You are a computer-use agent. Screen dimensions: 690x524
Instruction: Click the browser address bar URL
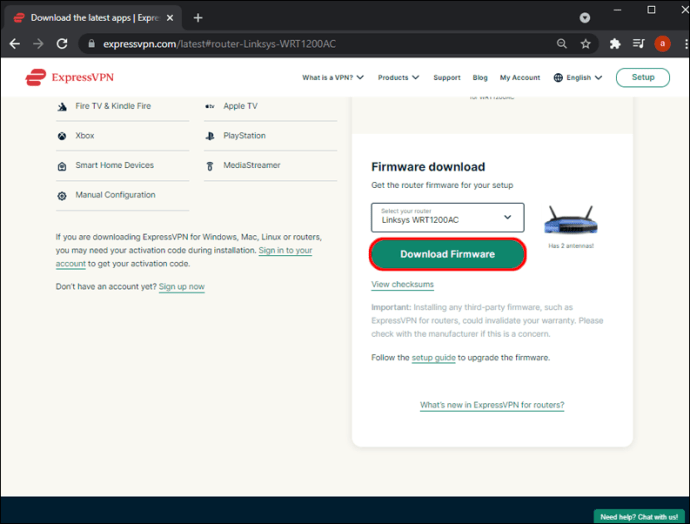click(x=219, y=44)
